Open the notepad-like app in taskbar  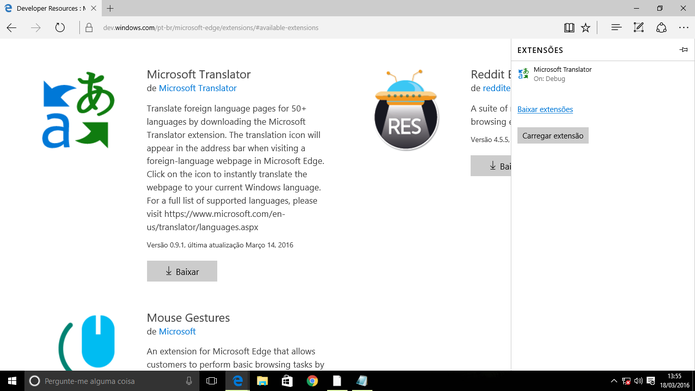[x=362, y=381]
